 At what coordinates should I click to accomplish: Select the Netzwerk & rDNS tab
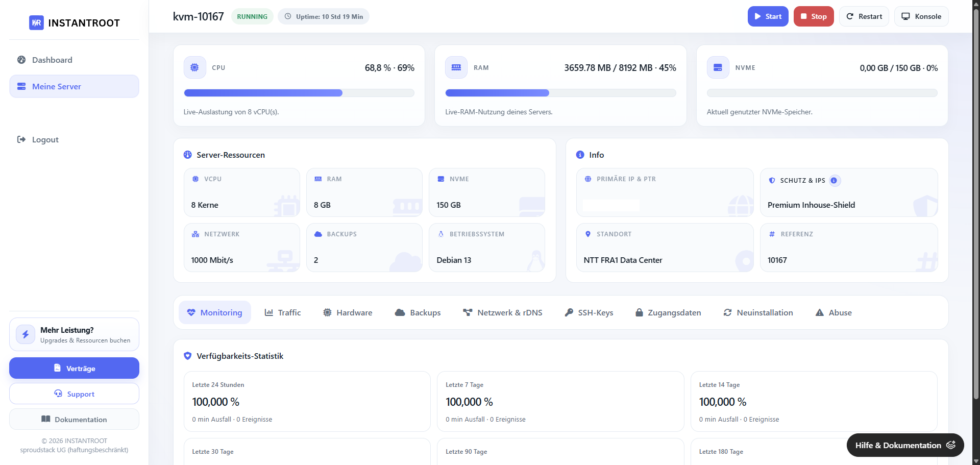click(503, 312)
